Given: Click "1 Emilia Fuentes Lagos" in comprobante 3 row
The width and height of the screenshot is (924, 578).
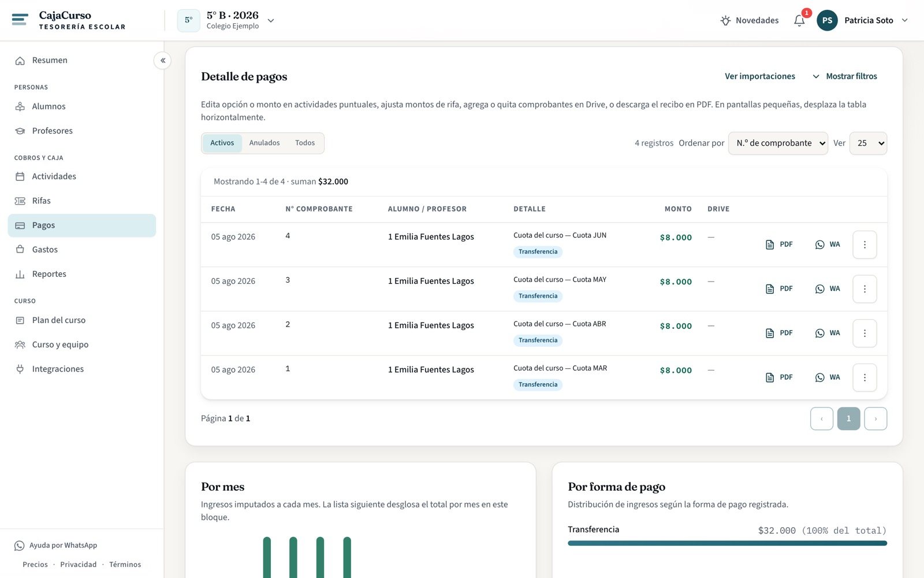Looking at the screenshot, I should coord(431,281).
